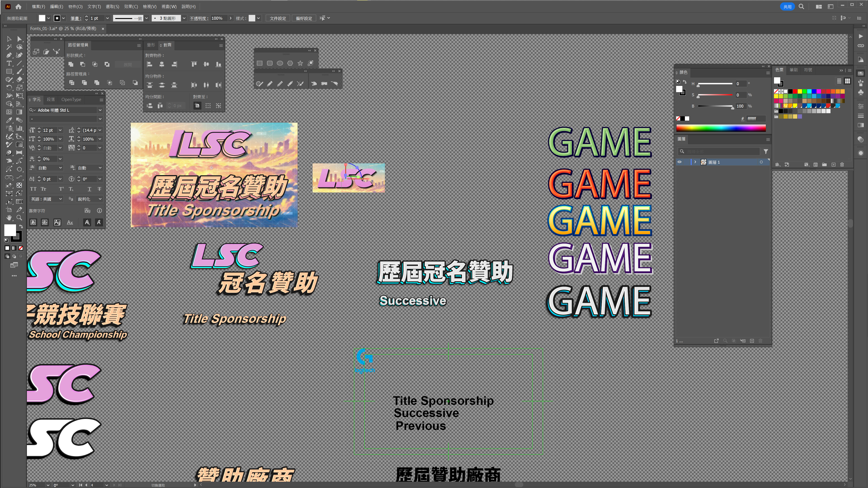This screenshot has width=868, height=488.
Task: Toggle the All Caps (TT) text style
Action: point(33,189)
